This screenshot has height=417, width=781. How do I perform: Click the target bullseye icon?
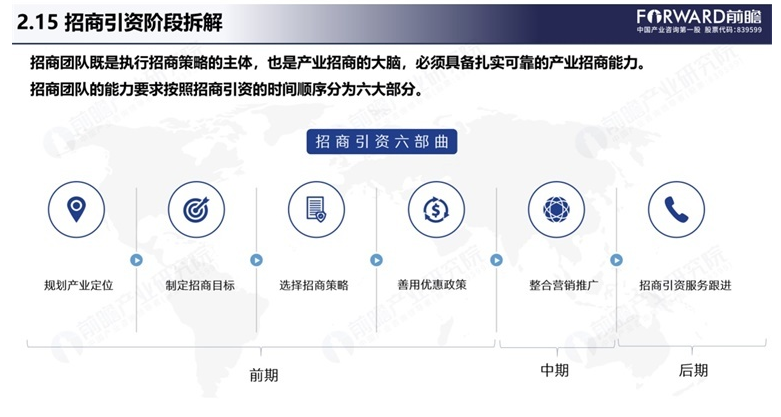tap(197, 209)
